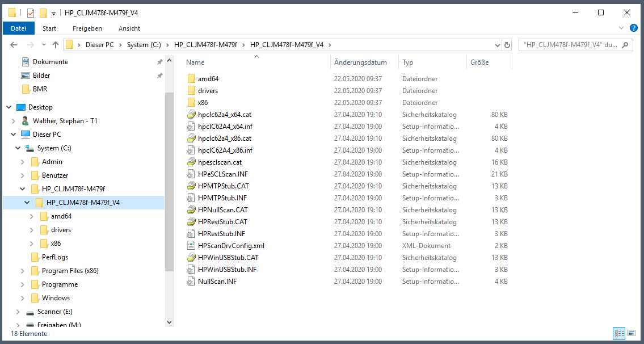This screenshot has height=344, width=644.
Task: Open the Datei menu
Action: 19,28
